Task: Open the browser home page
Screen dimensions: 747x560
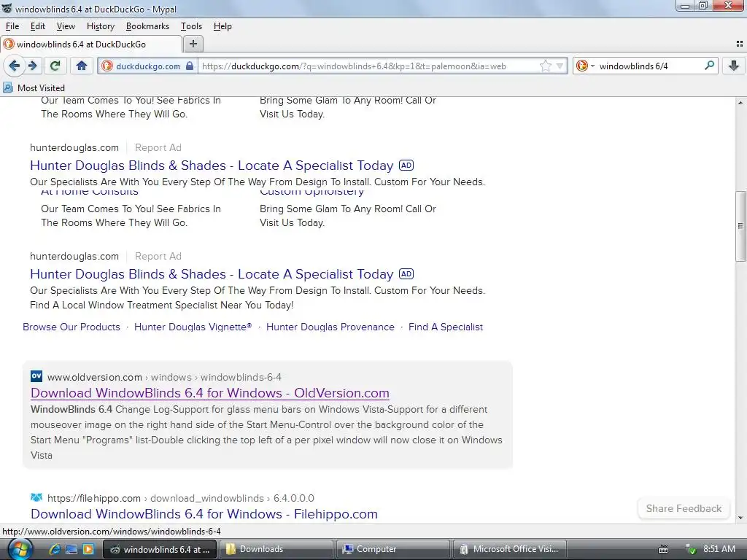Action: pyautogui.click(x=82, y=66)
